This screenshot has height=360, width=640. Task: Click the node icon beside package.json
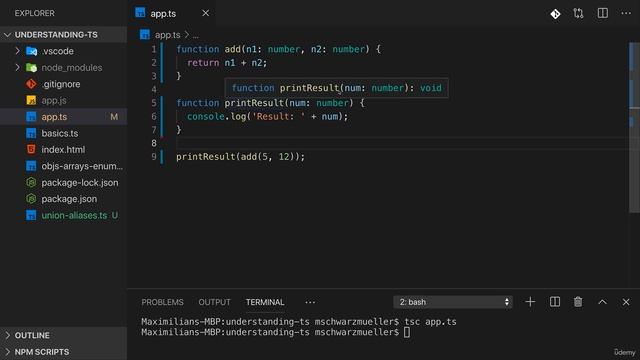click(x=31, y=199)
